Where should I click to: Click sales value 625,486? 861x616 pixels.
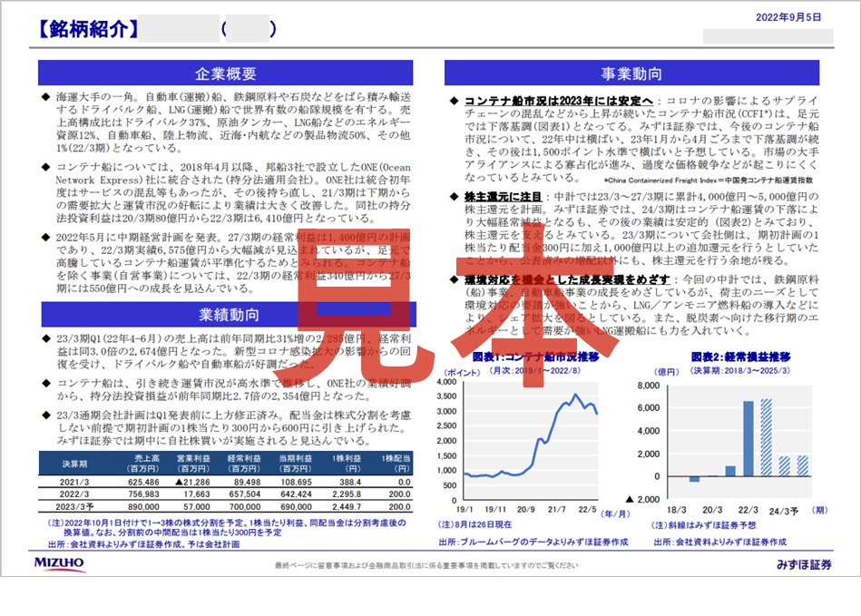click(143, 482)
